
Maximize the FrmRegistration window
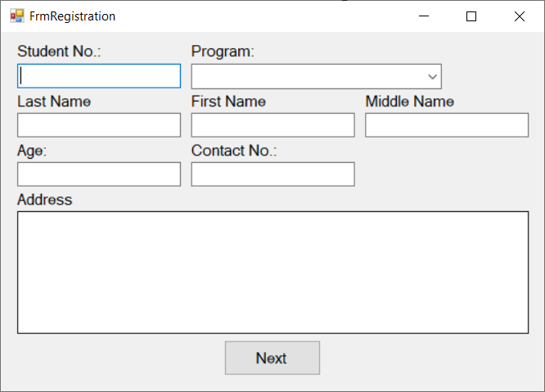point(471,16)
